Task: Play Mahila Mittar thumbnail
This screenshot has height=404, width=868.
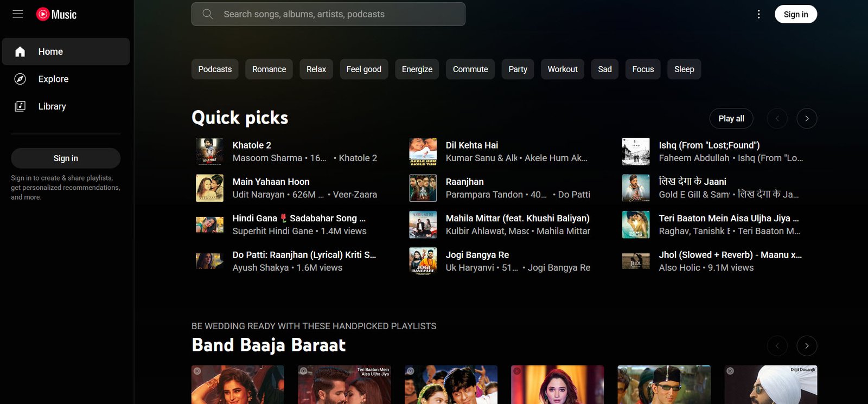Action: click(423, 225)
